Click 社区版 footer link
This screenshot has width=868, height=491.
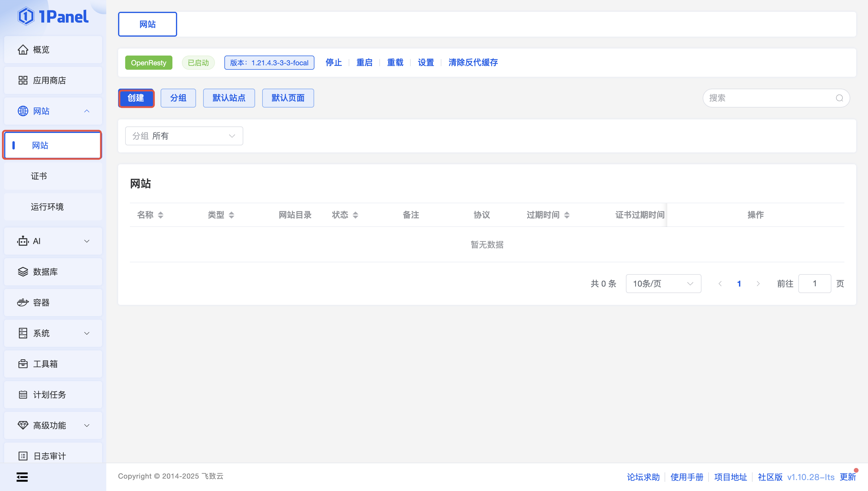coord(770,477)
